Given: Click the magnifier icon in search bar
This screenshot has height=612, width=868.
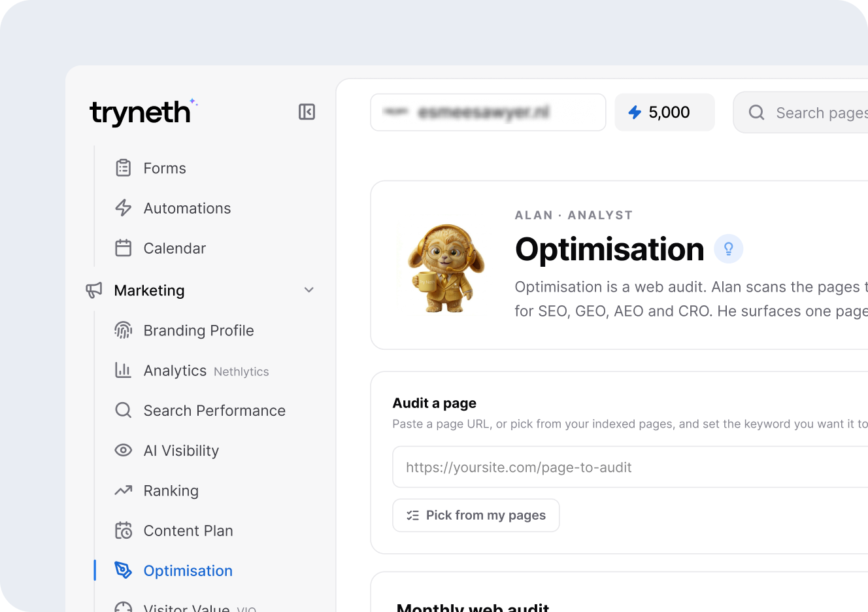Looking at the screenshot, I should click(756, 112).
